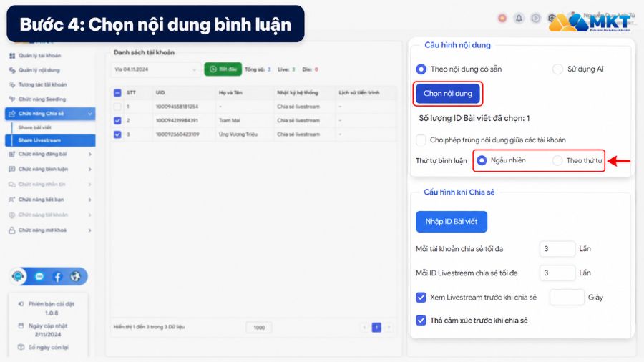
Task: Select Theo nội dung có sẵn radio
Action: (421, 69)
